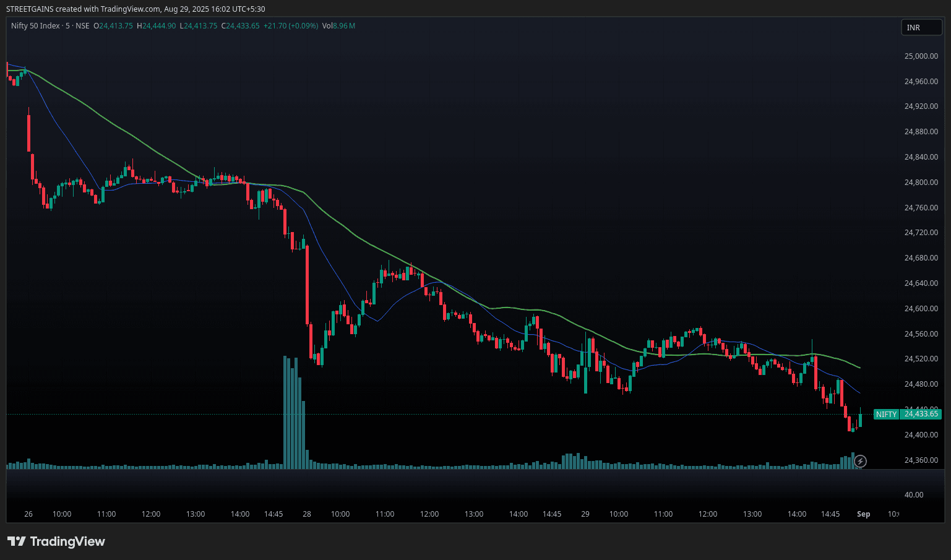Click the Nifty 50 Index symbol title
Screen dimensions: 951x560
pyautogui.click(x=35, y=26)
